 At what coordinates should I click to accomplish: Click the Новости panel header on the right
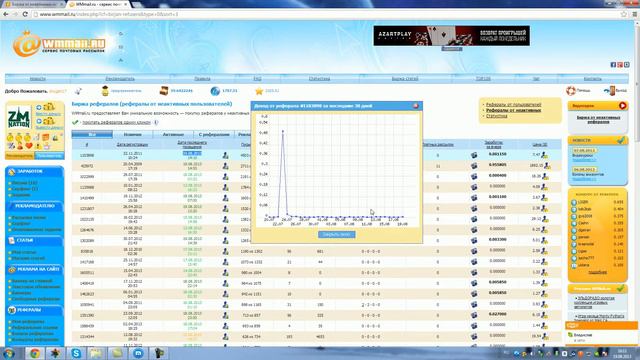[x=598, y=140]
